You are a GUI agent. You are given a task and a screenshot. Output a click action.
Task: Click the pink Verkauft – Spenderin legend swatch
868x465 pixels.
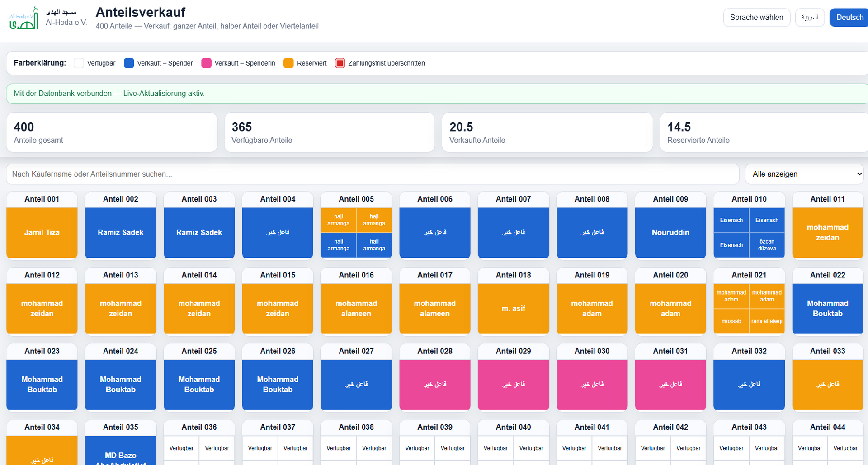coord(206,63)
